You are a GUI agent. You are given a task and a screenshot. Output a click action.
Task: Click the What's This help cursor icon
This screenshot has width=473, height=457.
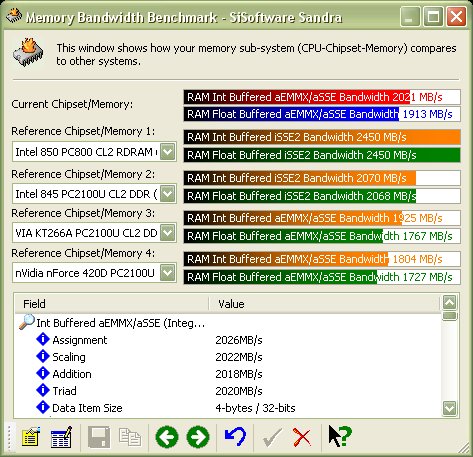340,436
